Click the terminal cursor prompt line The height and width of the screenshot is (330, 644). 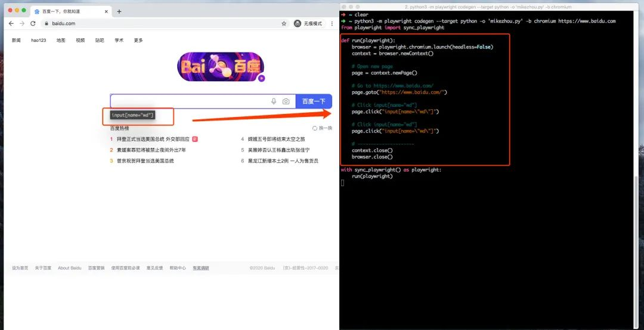[342, 183]
